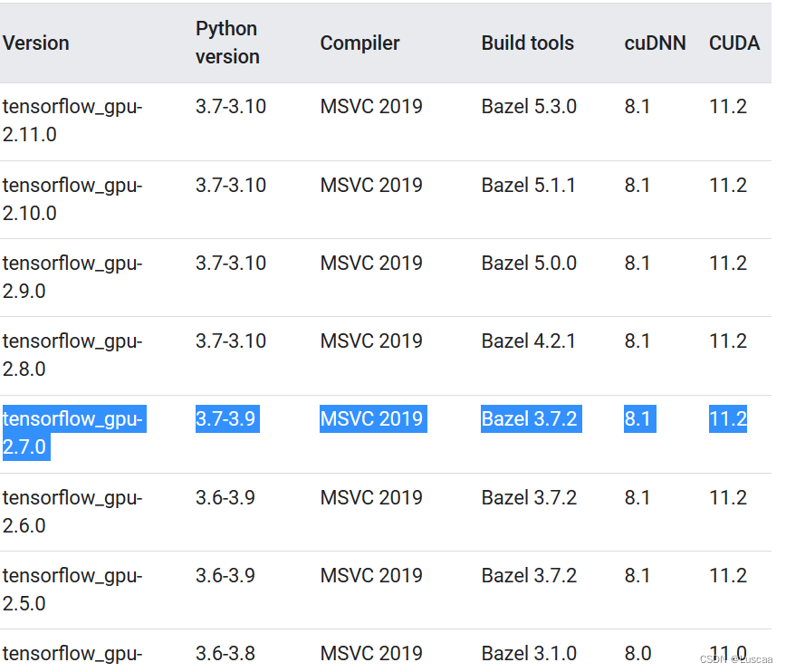Click Python 3.7-3.10 cell in 2.11.0 row

click(231, 106)
